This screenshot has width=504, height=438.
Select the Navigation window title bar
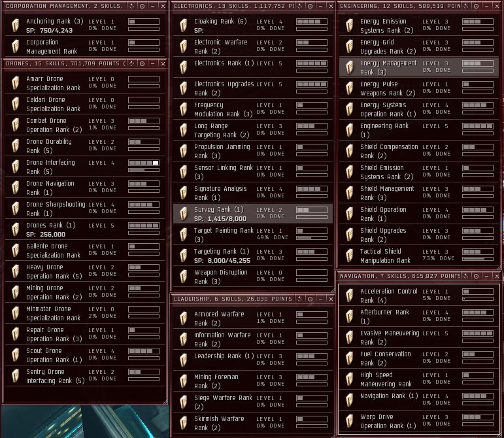(x=420, y=276)
